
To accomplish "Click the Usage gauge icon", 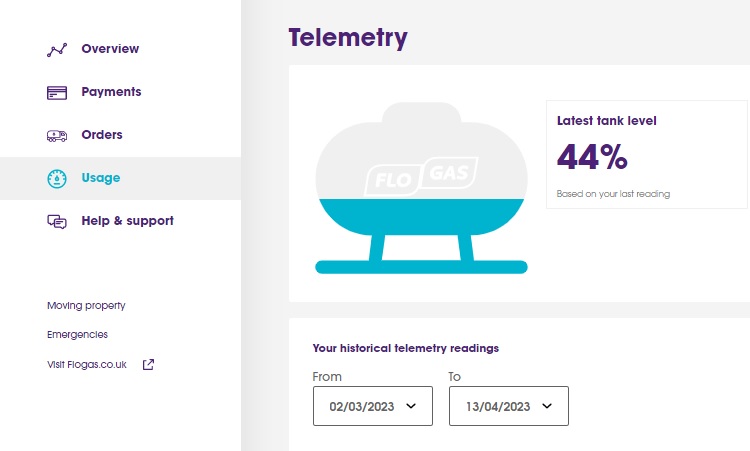I will 57,179.
